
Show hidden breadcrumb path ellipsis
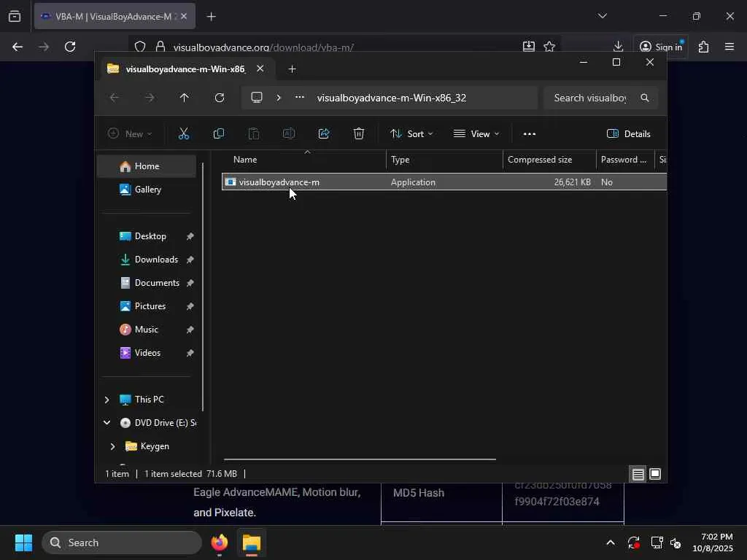(x=300, y=97)
